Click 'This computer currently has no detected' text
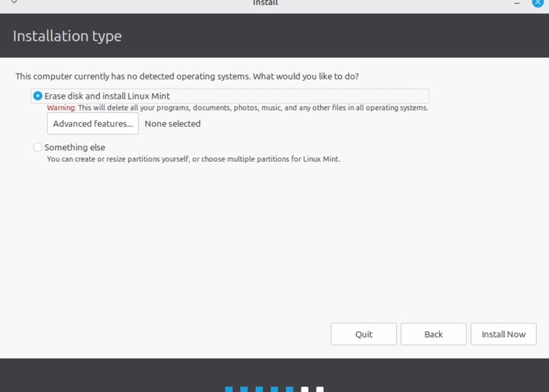 point(187,76)
